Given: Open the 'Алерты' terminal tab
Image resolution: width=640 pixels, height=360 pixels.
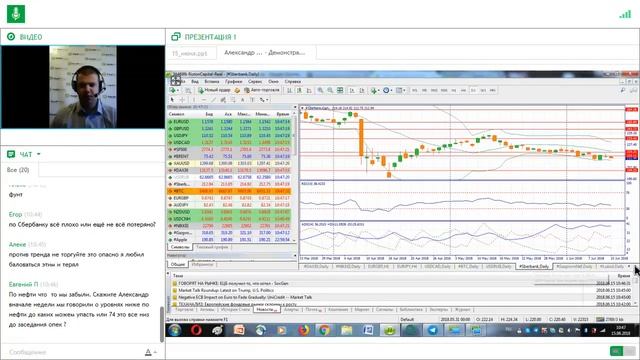Looking at the screenshot, I should [x=291, y=310].
